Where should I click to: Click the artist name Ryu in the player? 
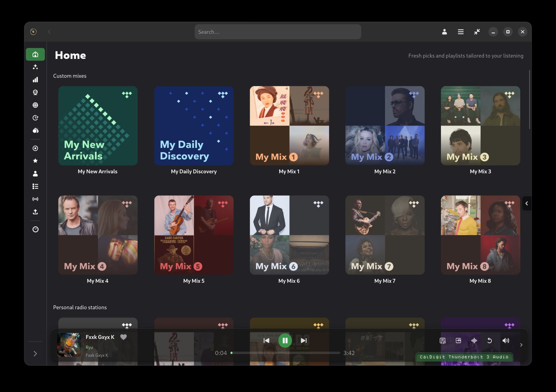[89, 347]
